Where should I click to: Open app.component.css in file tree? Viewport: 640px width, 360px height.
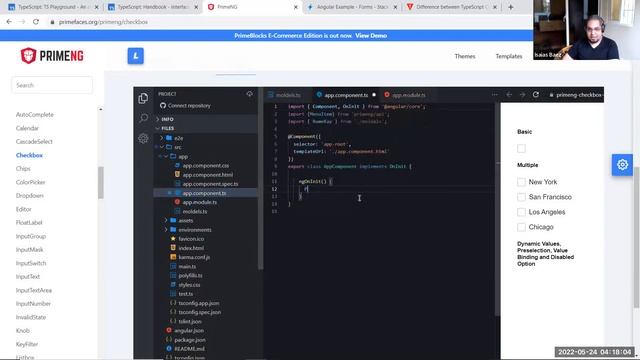pos(205,166)
